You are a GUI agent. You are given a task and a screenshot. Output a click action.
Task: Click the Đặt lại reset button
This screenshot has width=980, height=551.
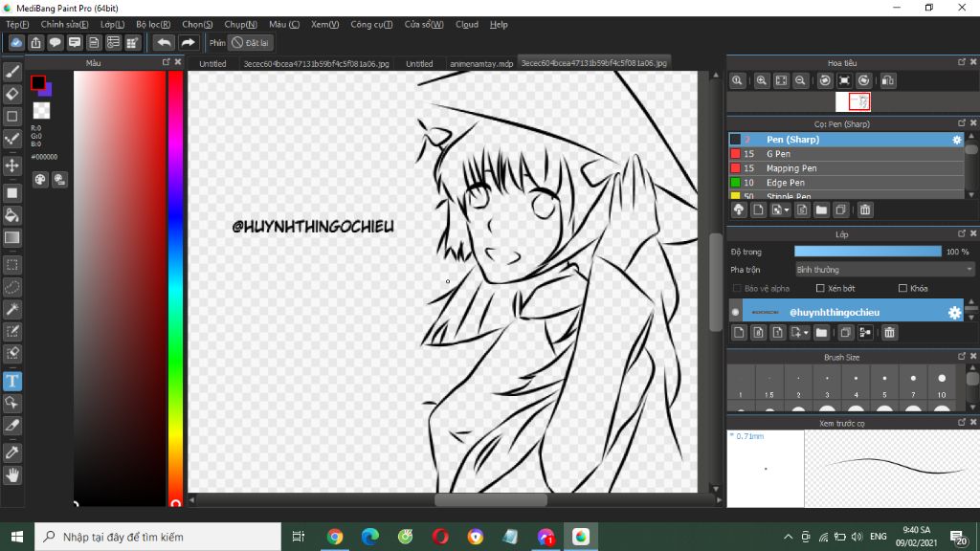coord(251,43)
